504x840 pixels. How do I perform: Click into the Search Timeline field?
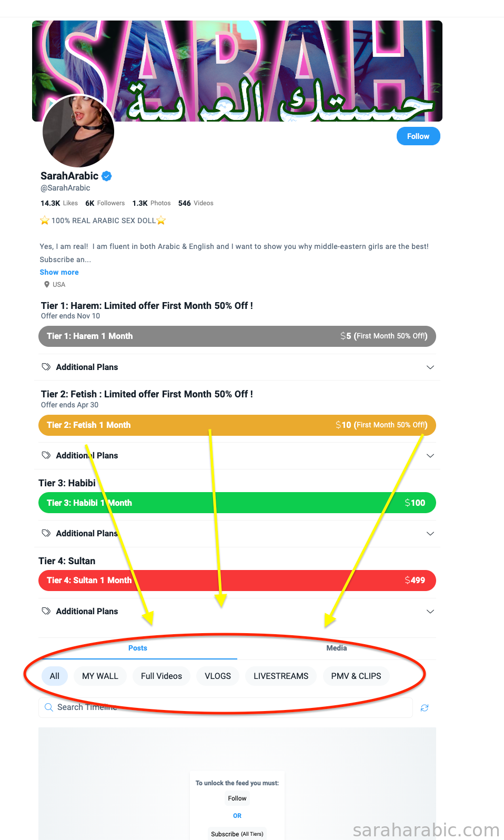pyautogui.click(x=226, y=707)
